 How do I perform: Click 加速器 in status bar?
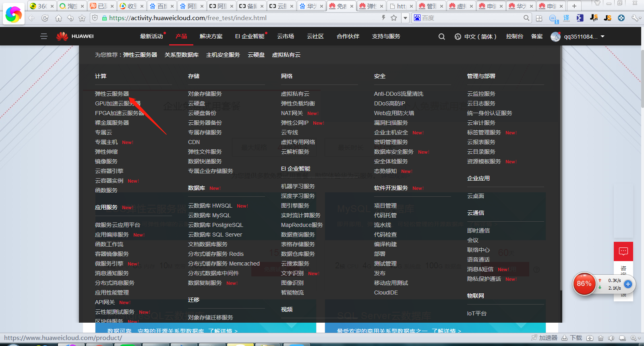point(544,338)
